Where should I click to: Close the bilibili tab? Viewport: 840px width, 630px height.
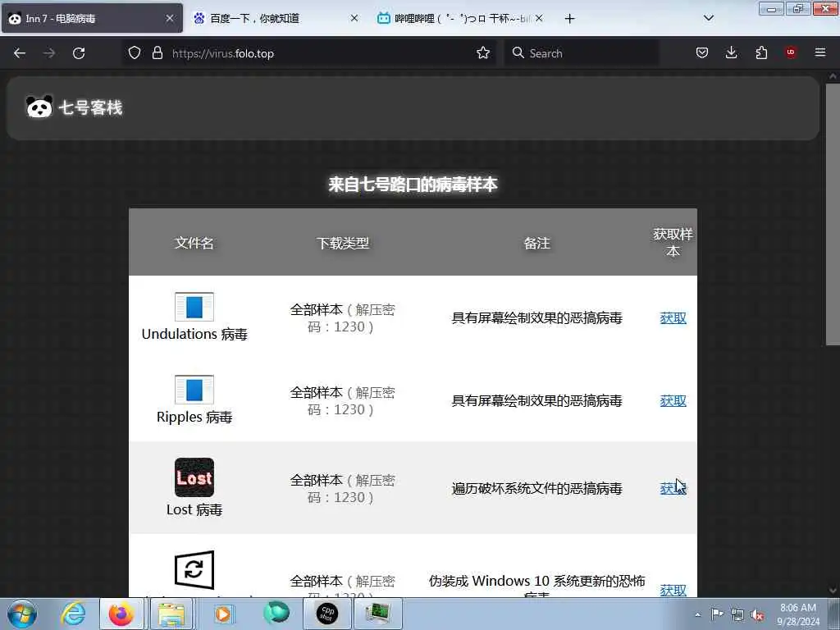pos(539,18)
